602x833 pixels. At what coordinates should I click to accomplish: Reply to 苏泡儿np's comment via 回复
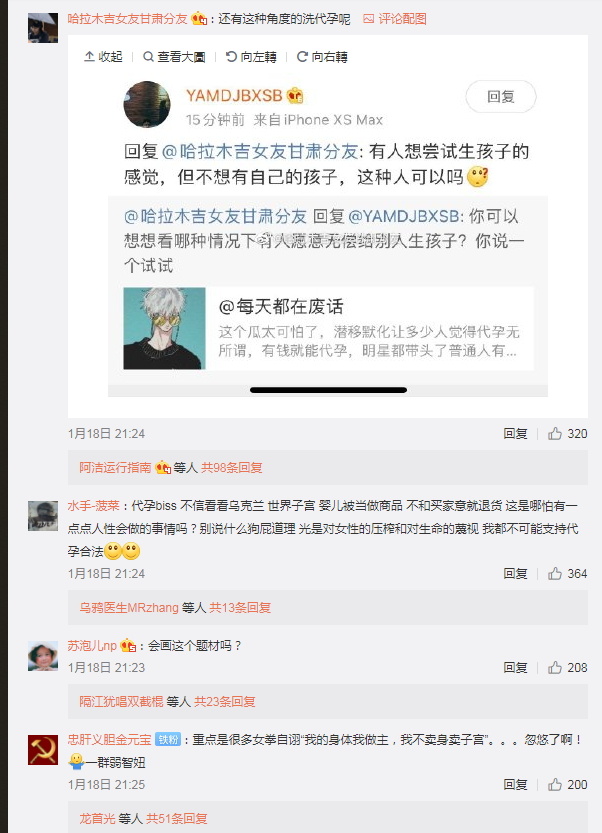coord(515,668)
